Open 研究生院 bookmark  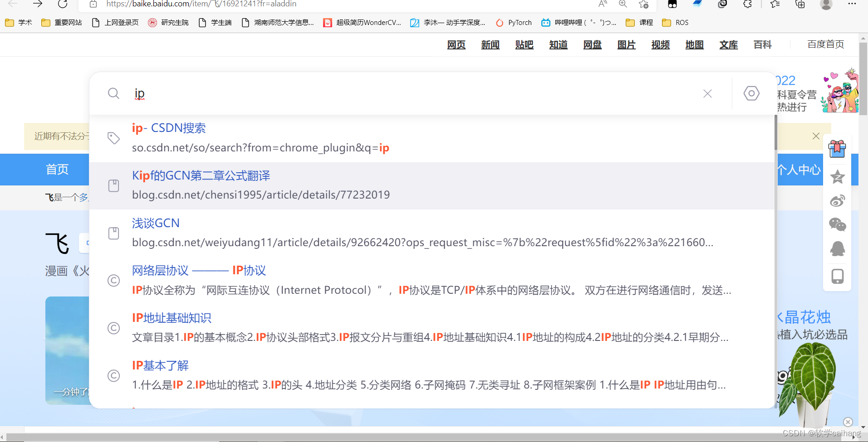(168, 23)
